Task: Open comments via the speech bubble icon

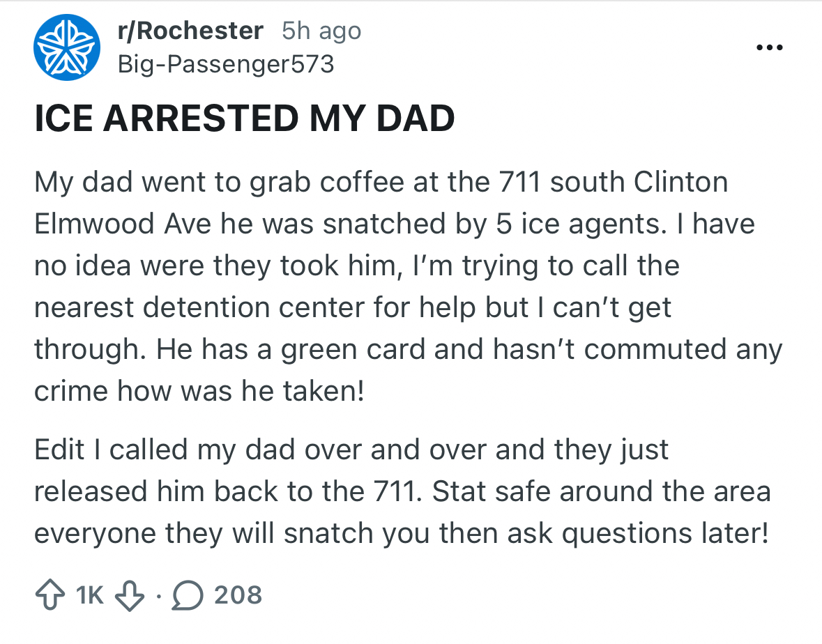Action: tap(187, 595)
